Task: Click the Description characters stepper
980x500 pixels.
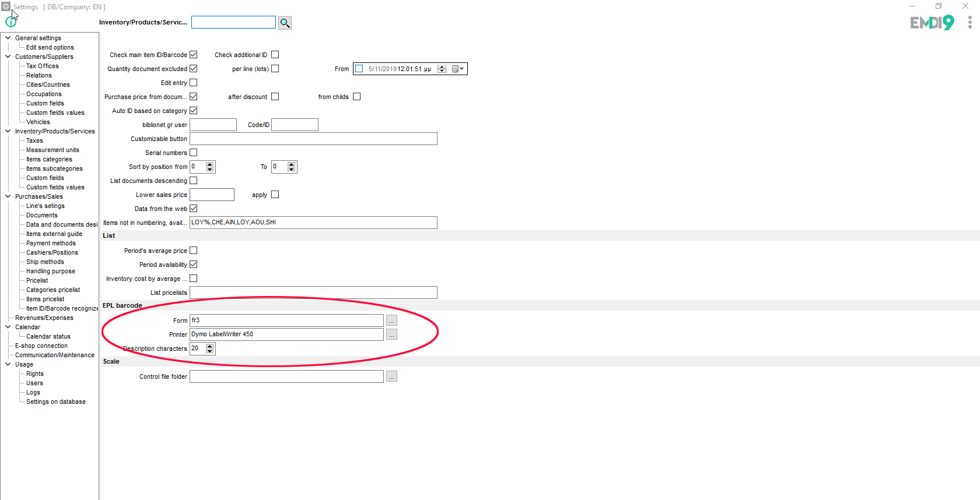Action: pos(210,348)
